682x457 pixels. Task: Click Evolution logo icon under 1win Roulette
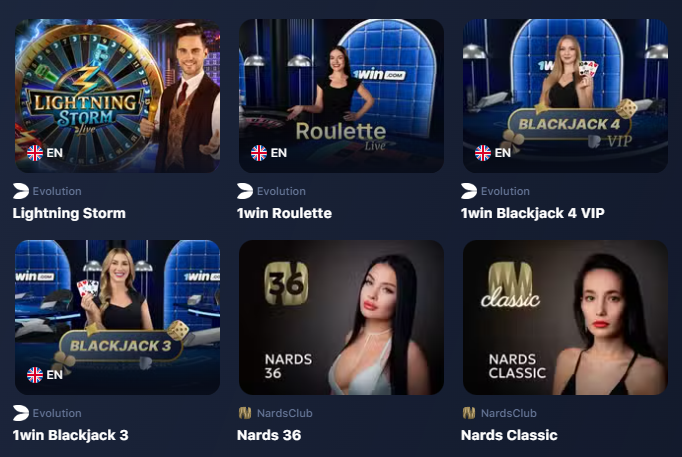pyautogui.click(x=245, y=191)
